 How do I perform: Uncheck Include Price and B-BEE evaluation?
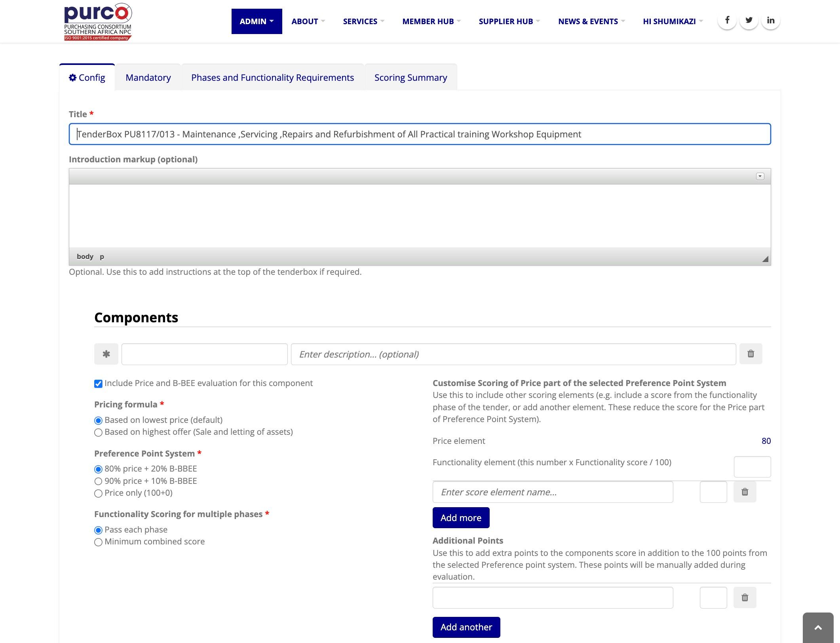point(98,384)
